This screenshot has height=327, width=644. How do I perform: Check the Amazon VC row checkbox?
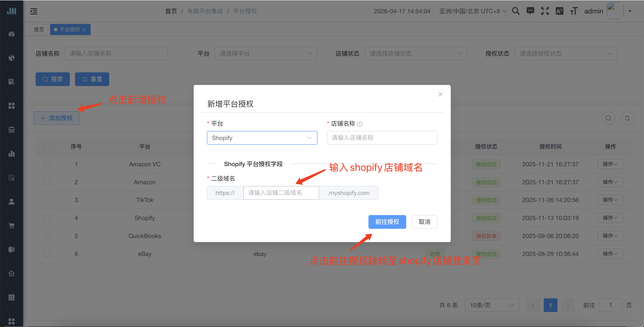click(47, 164)
